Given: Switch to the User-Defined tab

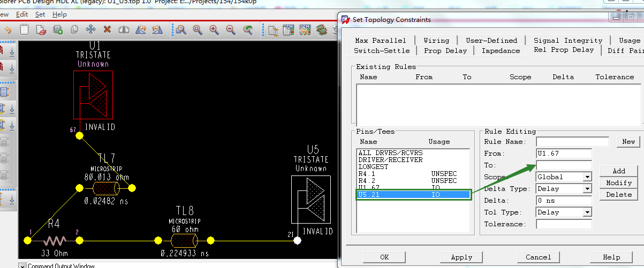Looking at the screenshot, I should click(491, 40).
